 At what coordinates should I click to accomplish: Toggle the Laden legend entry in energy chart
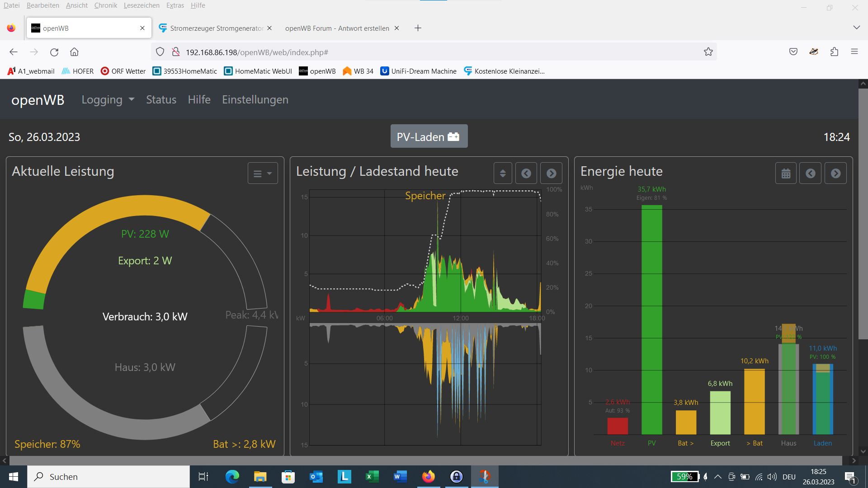(822, 443)
